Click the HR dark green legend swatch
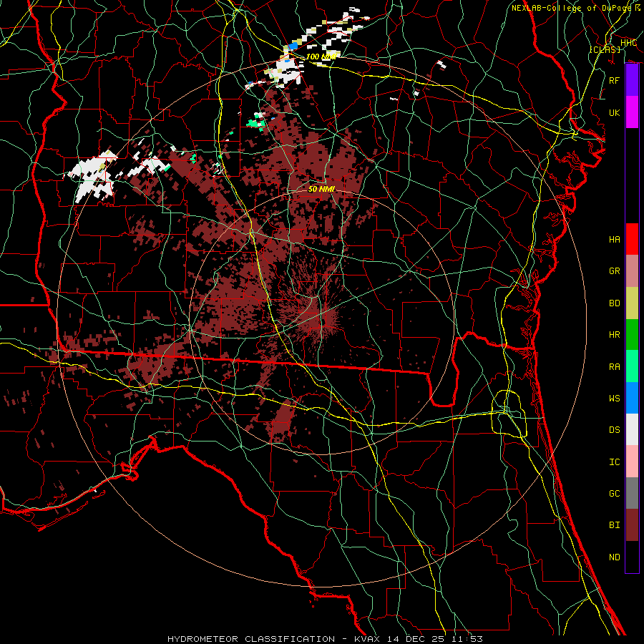Screen dimensions: 644x644 click(x=632, y=334)
